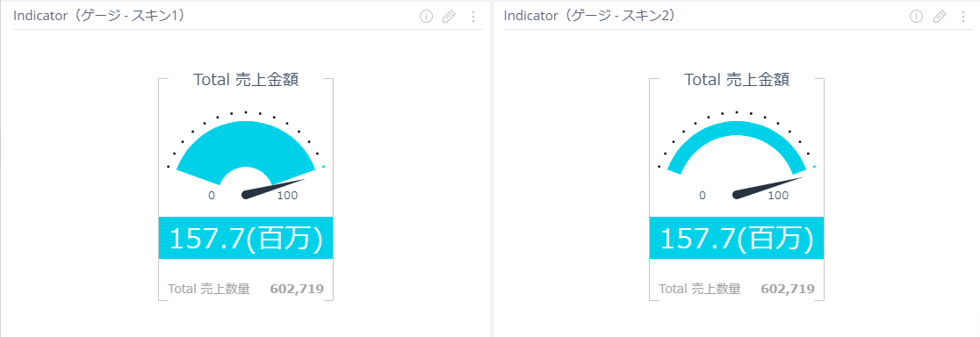Click the Total 売上金額 title in Skin1 gauge
The image size is (980, 337).
pyautogui.click(x=246, y=80)
